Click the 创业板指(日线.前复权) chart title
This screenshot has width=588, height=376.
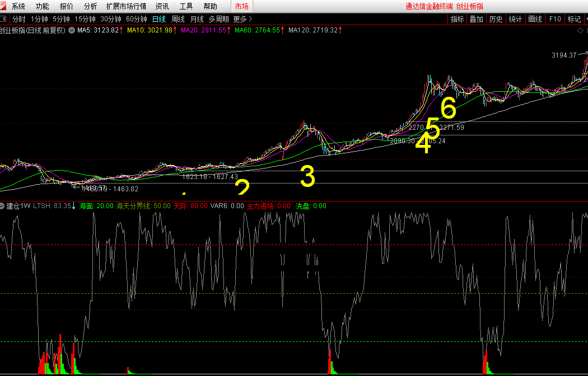coord(33,30)
